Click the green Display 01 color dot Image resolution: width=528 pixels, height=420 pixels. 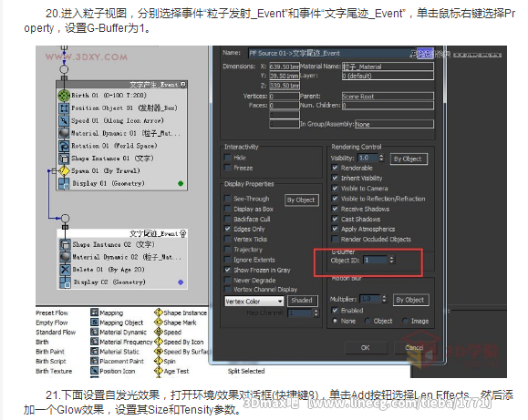coord(181,184)
